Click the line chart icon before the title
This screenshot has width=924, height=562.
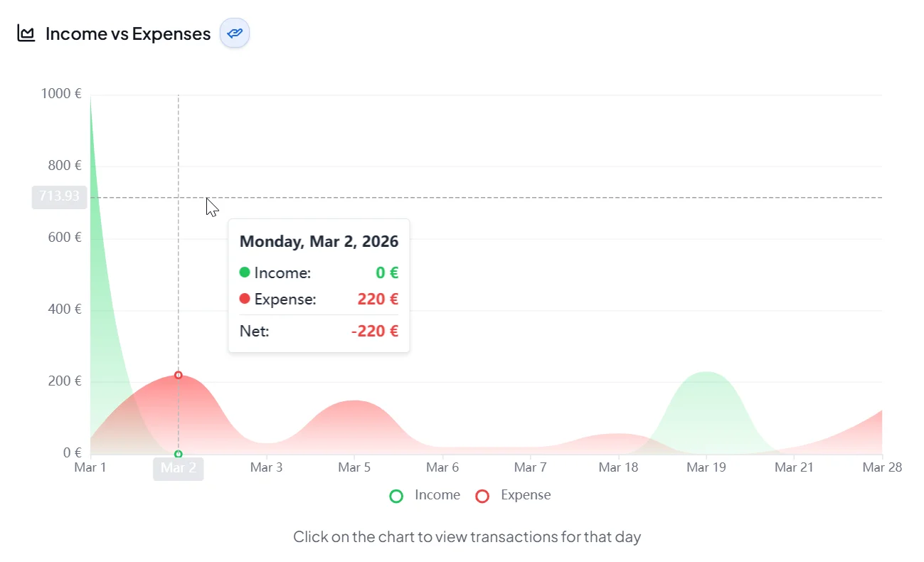pos(26,33)
